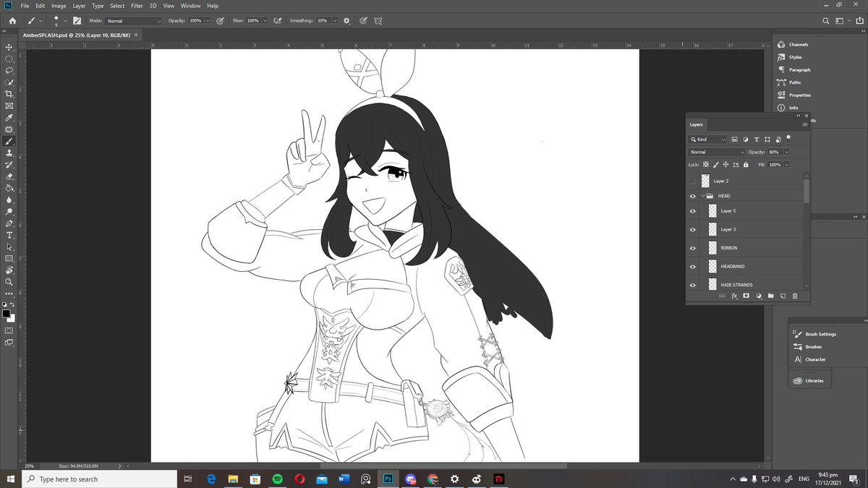Hide the RIBBON layer
Image resolution: width=868 pixels, height=488 pixels.
pyautogui.click(x=693, y=248)
